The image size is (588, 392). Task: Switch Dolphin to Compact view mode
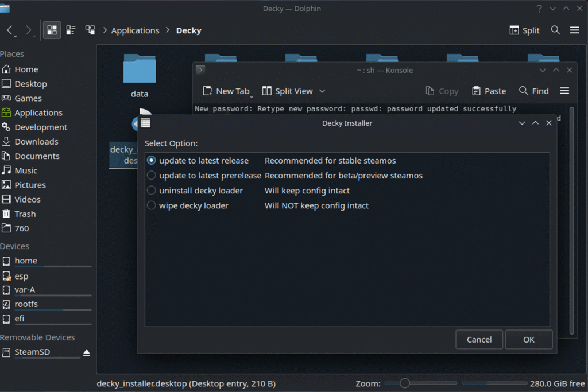click(71, 30)
